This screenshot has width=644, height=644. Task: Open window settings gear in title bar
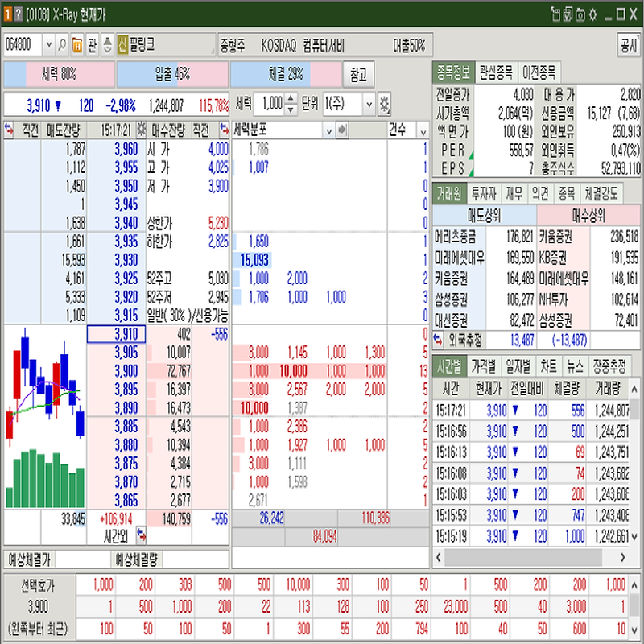click(592, 14)
